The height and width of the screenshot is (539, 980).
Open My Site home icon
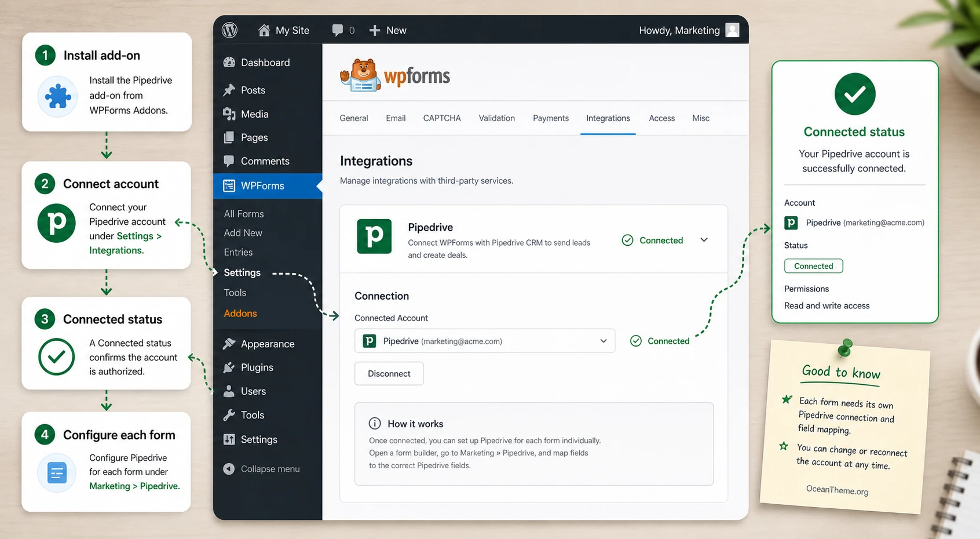point(264,30)
